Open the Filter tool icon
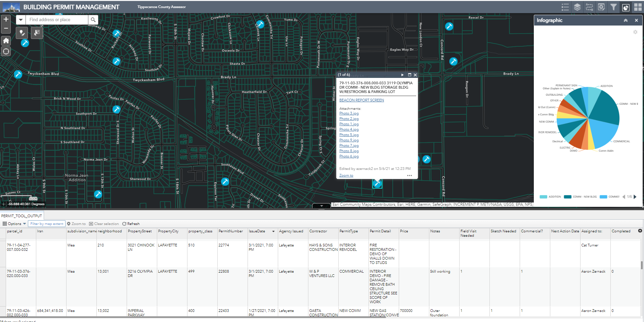Viewport: 644px width, 322px height. pos(613,7)
